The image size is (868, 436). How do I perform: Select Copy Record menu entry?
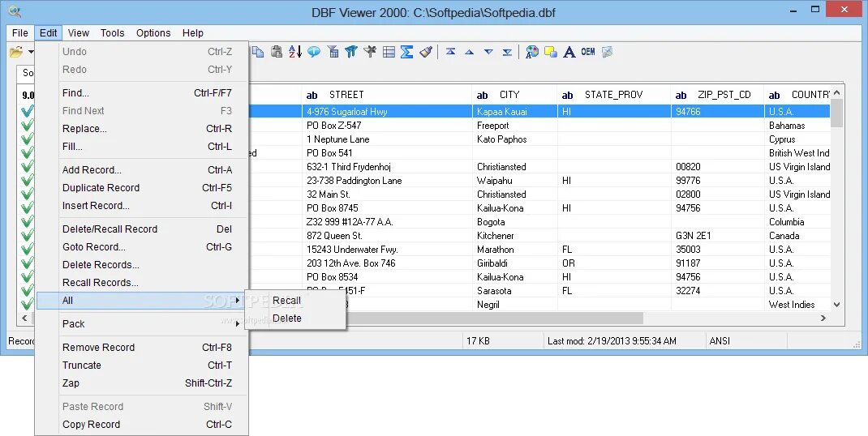point(142,425)
